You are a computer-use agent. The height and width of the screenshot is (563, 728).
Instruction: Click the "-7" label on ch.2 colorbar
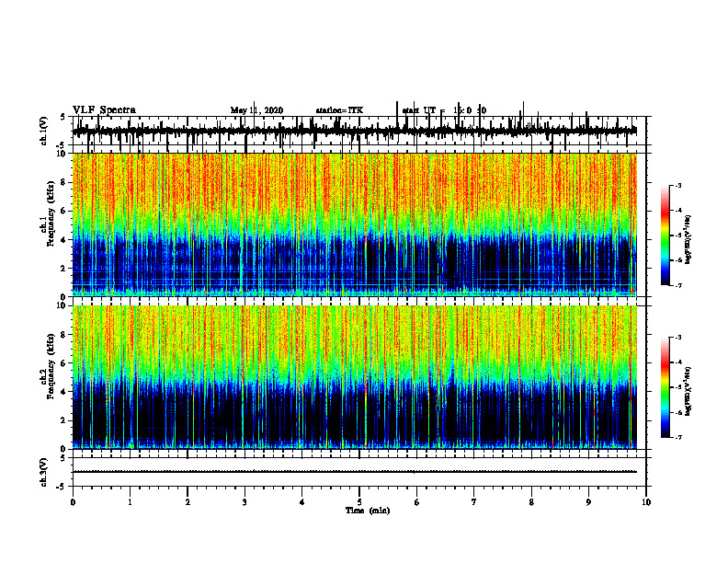click(x=677, y=437)
